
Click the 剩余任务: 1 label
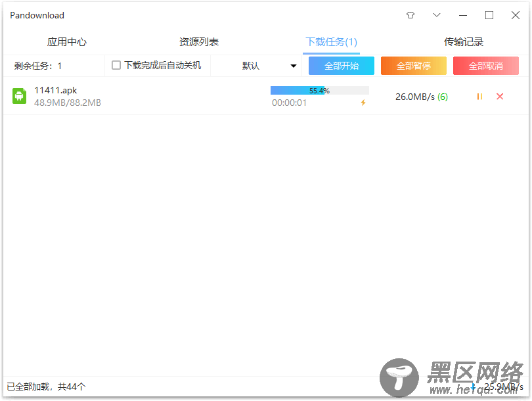[38, 66]
